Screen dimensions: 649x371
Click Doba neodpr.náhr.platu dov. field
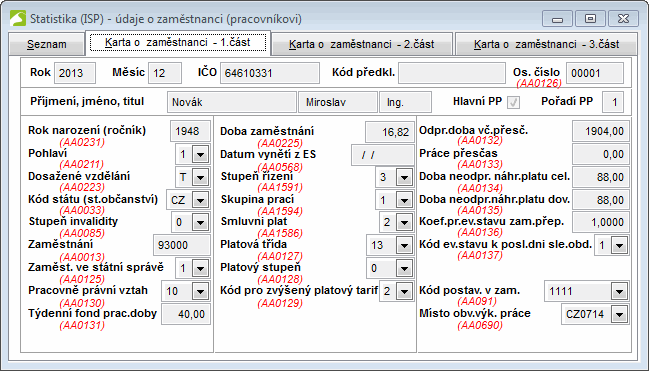(x=601, y=200)
